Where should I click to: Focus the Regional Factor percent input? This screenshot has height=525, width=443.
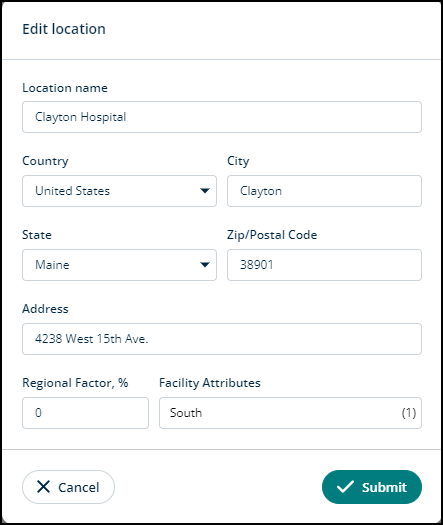(85, 413)
